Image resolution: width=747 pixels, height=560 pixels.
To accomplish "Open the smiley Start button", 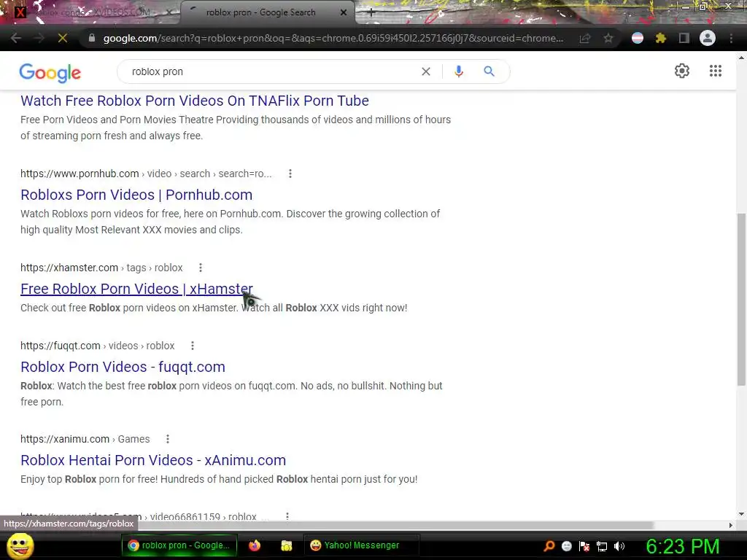I will 20,545.
